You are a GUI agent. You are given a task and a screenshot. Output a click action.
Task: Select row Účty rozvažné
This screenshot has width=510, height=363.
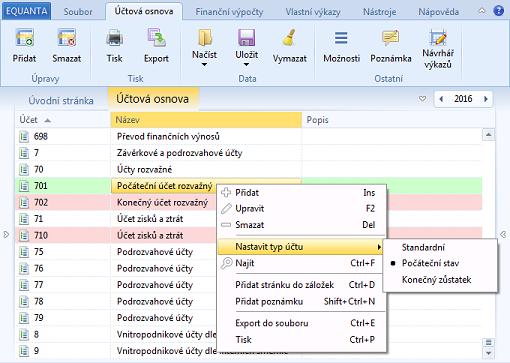(x=249, y=169)
